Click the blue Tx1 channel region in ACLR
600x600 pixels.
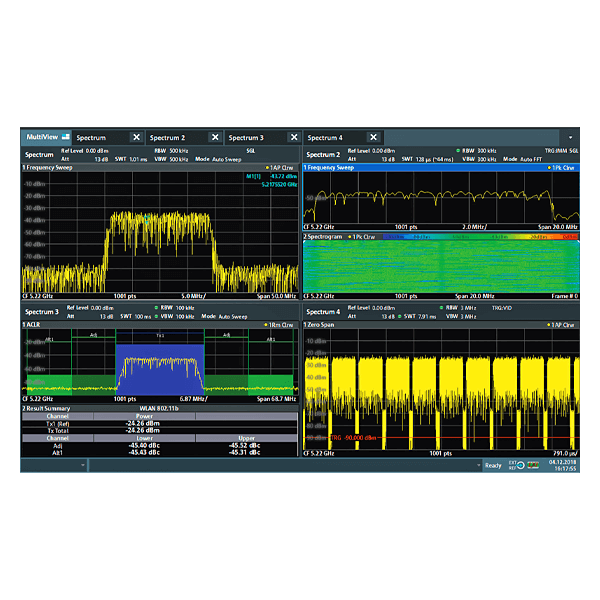(160, 369)
